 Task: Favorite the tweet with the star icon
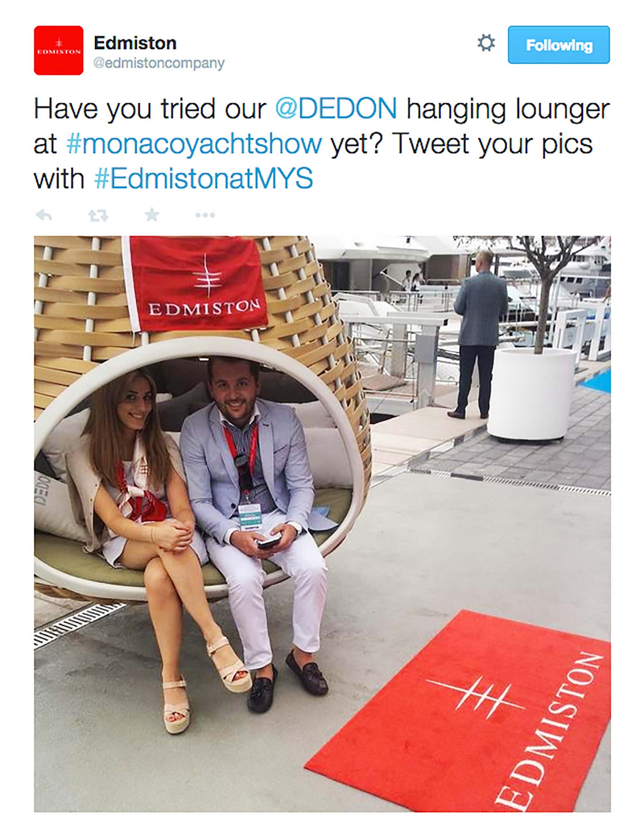(x=152, y=215)
